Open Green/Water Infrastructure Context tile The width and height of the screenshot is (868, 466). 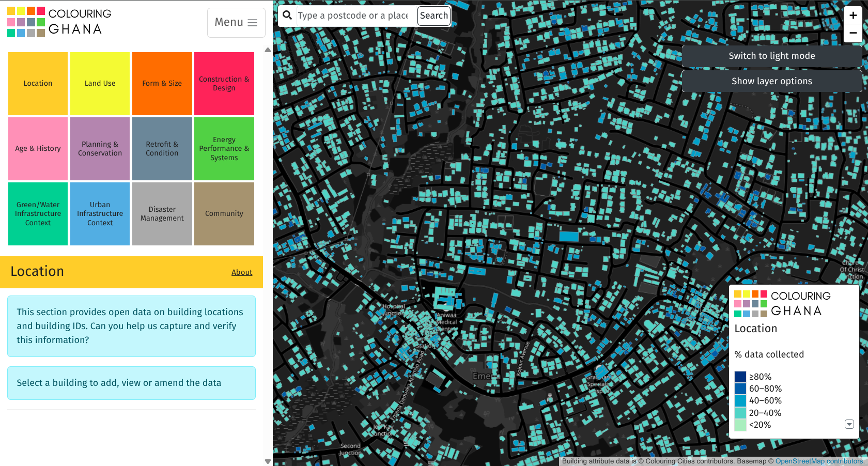point(38,214)
